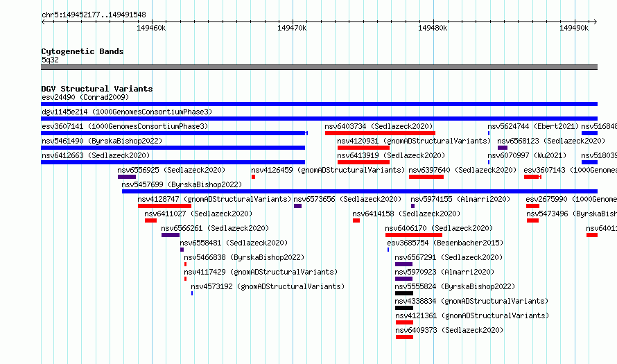
Task: Click the 5q32 cytogenetic band bar
Action: (x=319, y=67)
